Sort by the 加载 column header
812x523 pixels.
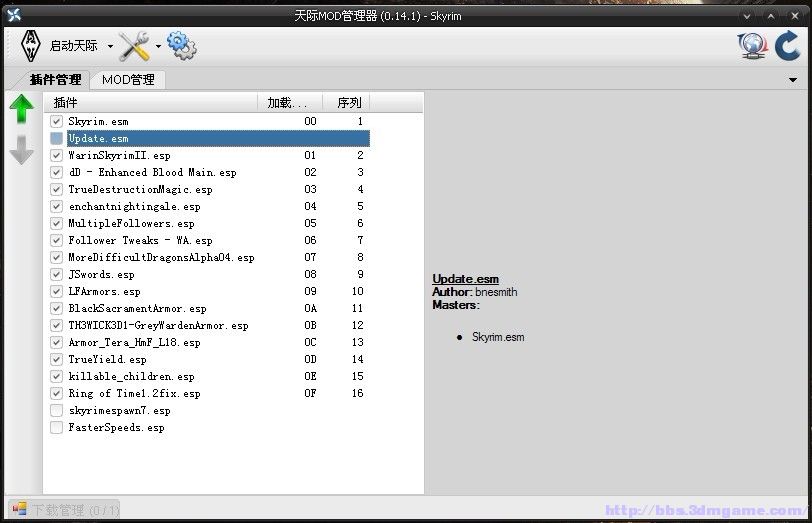pos(289,103)
